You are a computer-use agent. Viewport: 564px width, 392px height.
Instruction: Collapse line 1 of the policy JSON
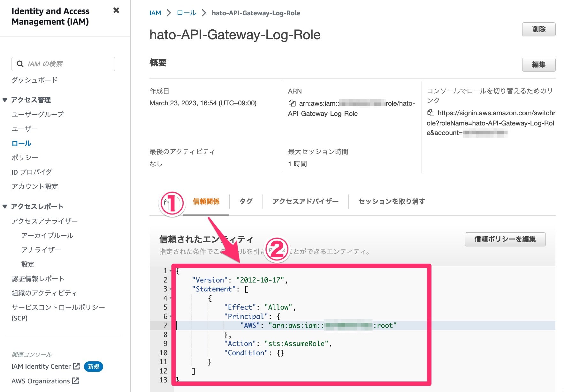171,271
